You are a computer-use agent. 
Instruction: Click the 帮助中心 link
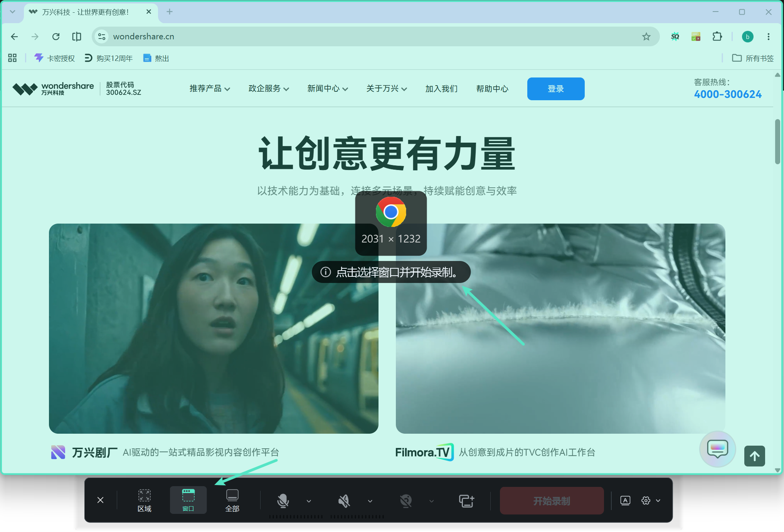point(492,89)
